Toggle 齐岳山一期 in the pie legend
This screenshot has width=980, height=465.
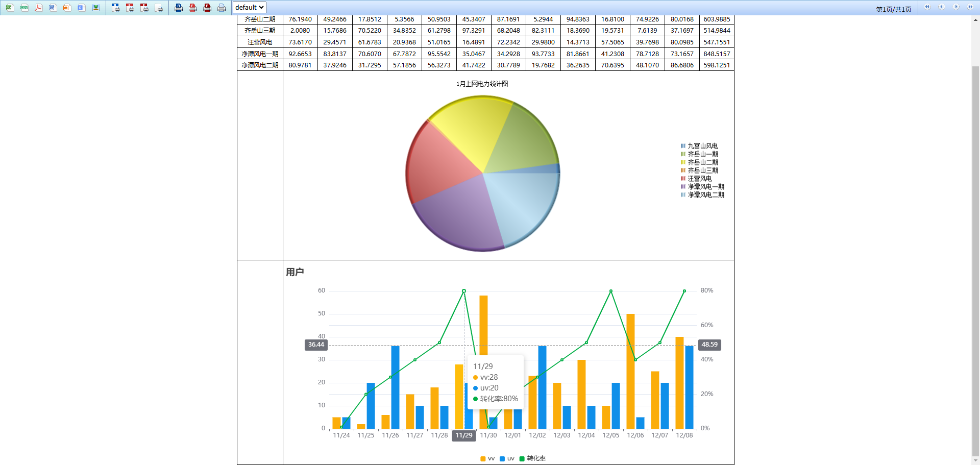pyautogui.click(x=699, y=154)
